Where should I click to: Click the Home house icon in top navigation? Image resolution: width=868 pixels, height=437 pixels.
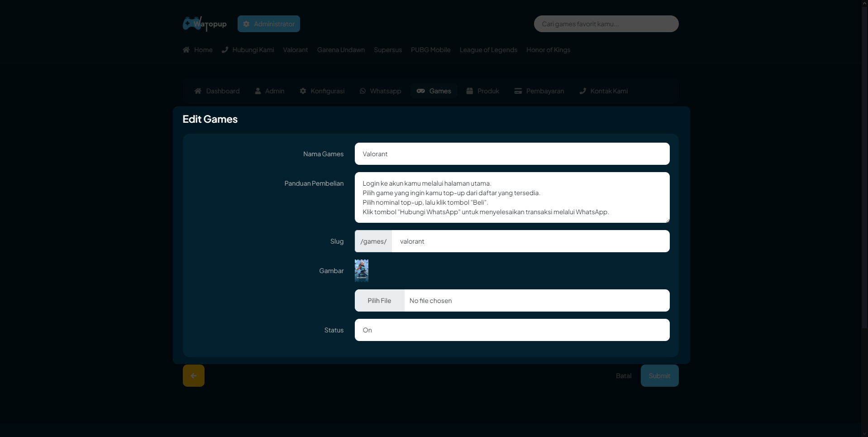186,50
